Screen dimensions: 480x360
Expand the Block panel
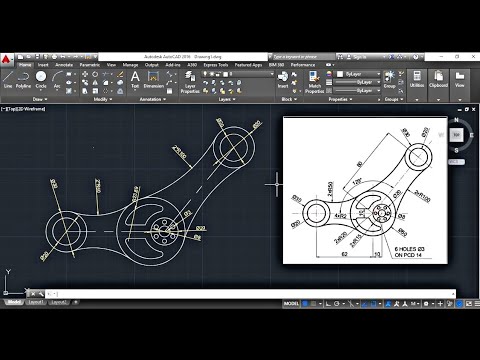click(289, 99)
